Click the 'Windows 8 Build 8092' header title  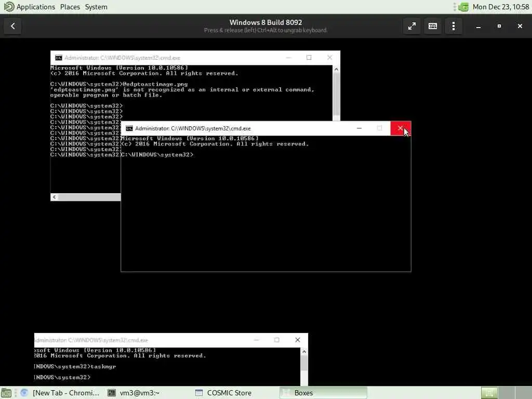tap(265, 22)
